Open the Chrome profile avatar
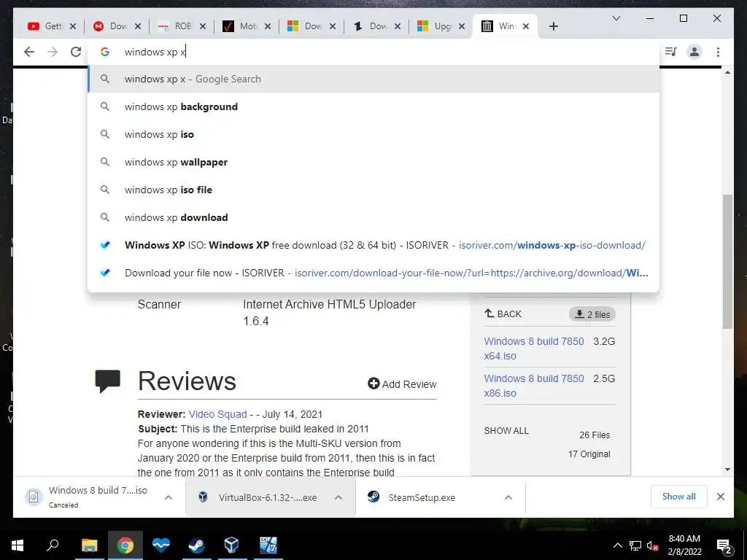The image size is (747, 560). [x=694, y=52]
